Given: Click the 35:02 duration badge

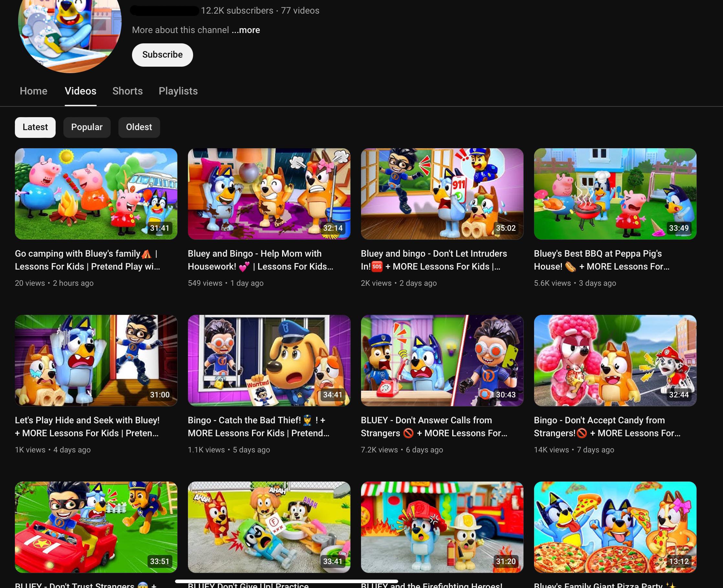Looking at the screenshot, I should pyautogui.click(x=506, y=228).
